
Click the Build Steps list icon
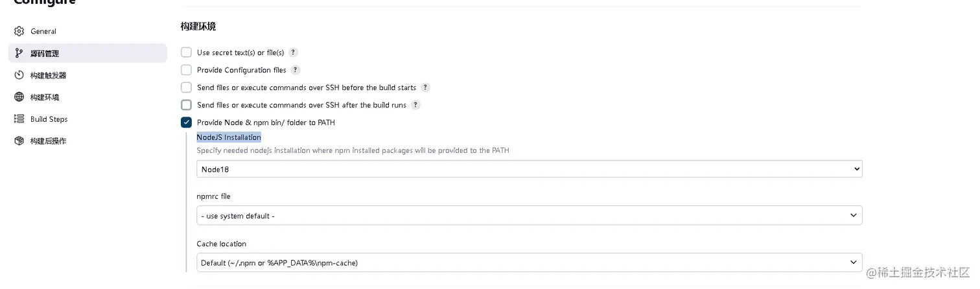click(19, 119)
